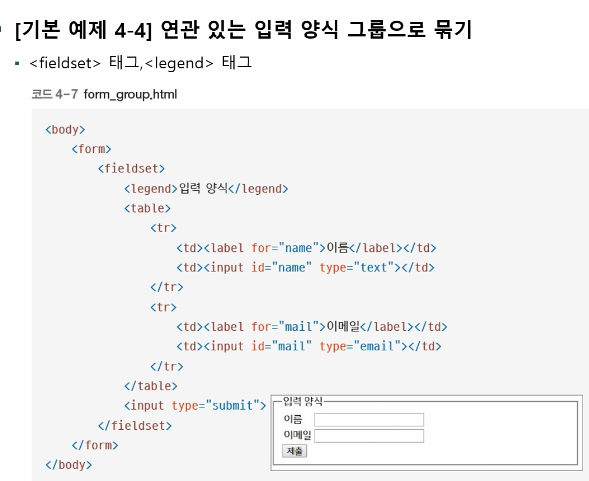This screenshot has width=589, height=481.
Task: Click the 이메일 email input field
Action: coord(369,436)
